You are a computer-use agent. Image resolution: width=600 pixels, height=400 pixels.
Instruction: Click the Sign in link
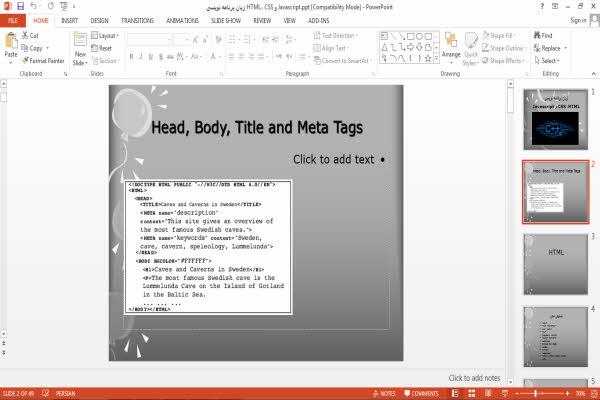point(578,20)
